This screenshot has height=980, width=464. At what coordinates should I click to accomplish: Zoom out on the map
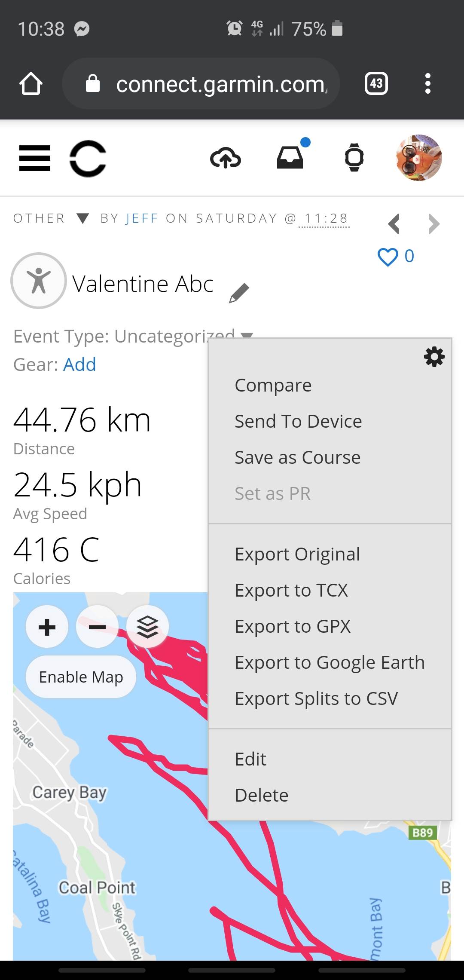click(98, 627)
